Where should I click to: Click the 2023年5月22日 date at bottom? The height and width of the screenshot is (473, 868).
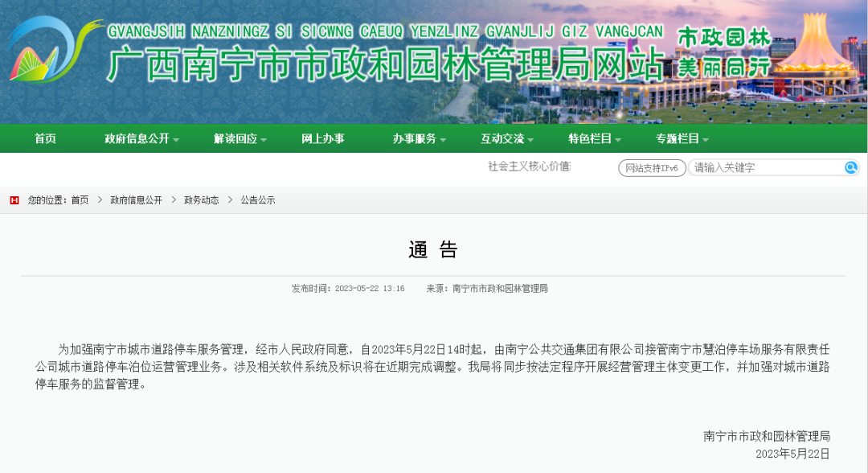(792, 454)
